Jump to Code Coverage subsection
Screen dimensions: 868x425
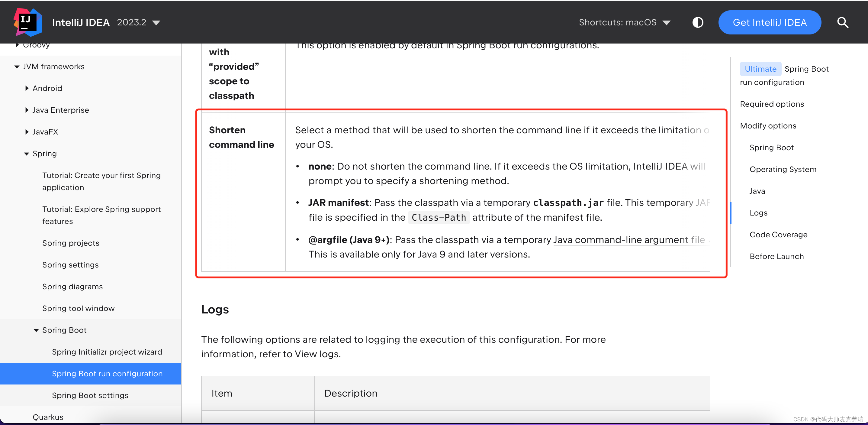coord(778,235)
